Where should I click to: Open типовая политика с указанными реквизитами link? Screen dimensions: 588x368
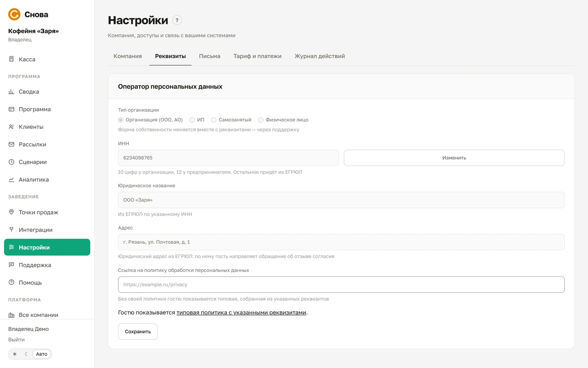tap(241, 312)
